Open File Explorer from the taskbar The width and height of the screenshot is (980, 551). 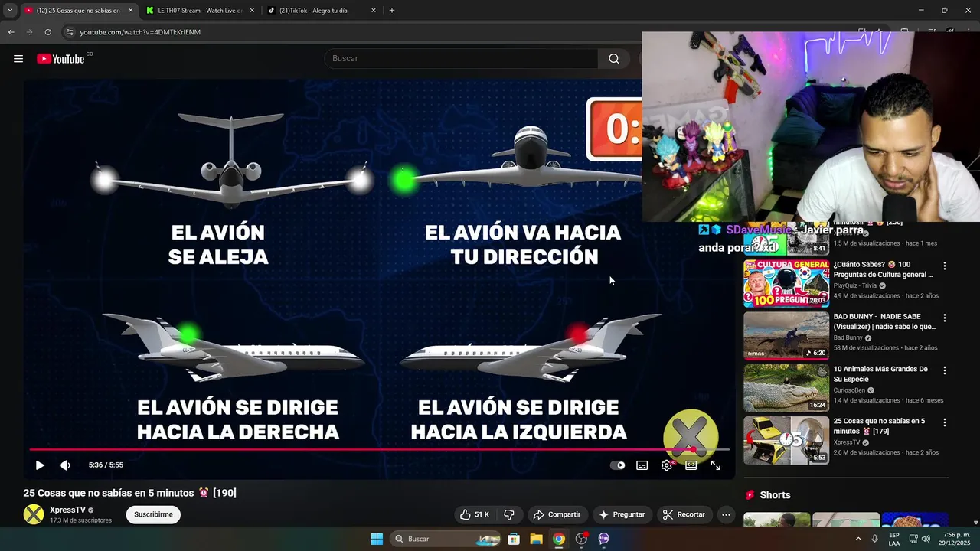[x=536, y=539]
